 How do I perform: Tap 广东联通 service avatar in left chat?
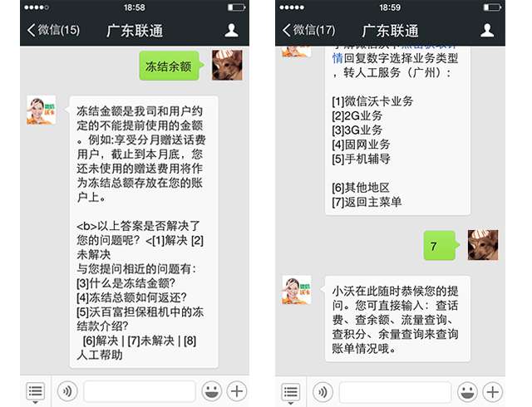(41, 110)
